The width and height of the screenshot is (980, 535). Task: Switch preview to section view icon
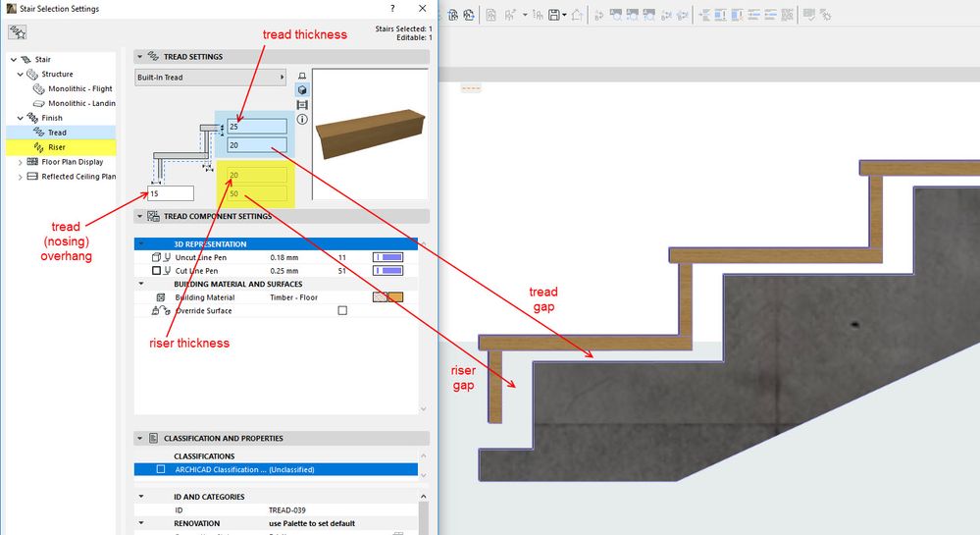[x=302, y=104]
